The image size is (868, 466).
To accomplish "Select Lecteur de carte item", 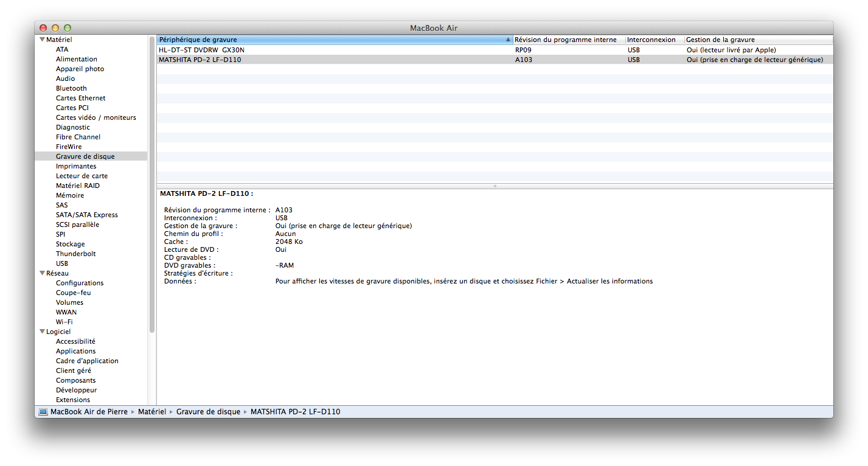I will (x=82, y=176).
